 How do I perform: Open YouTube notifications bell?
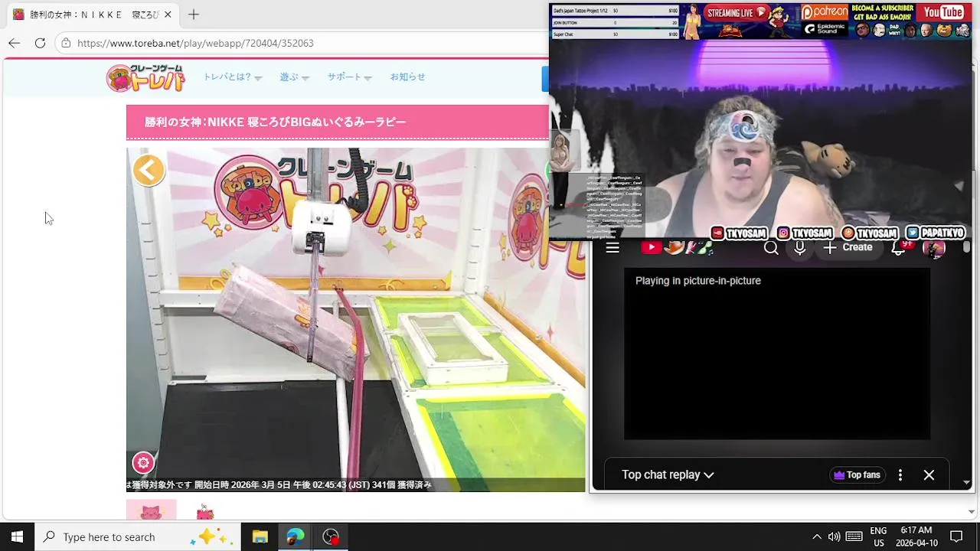(899, 247)
